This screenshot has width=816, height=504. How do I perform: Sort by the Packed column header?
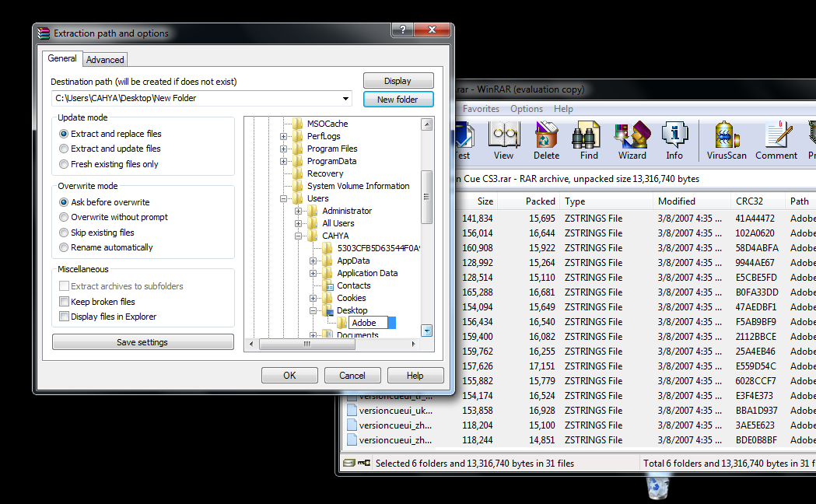(529, 201)
